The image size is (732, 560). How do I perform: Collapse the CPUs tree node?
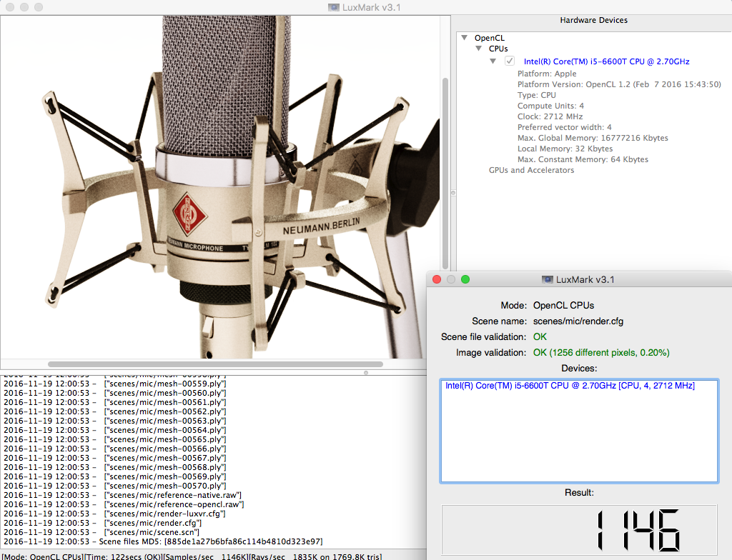click(x=479, y=49)
